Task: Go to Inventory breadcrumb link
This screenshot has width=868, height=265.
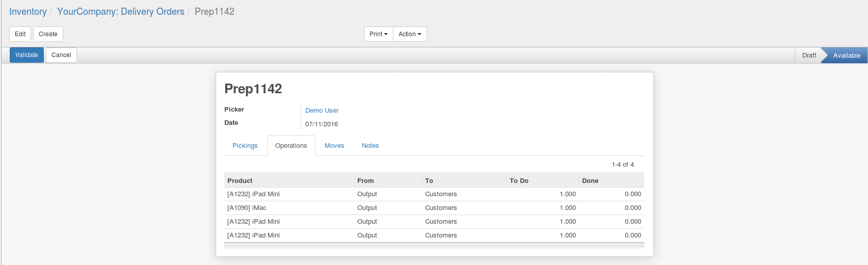Action: tap(28, 12)
